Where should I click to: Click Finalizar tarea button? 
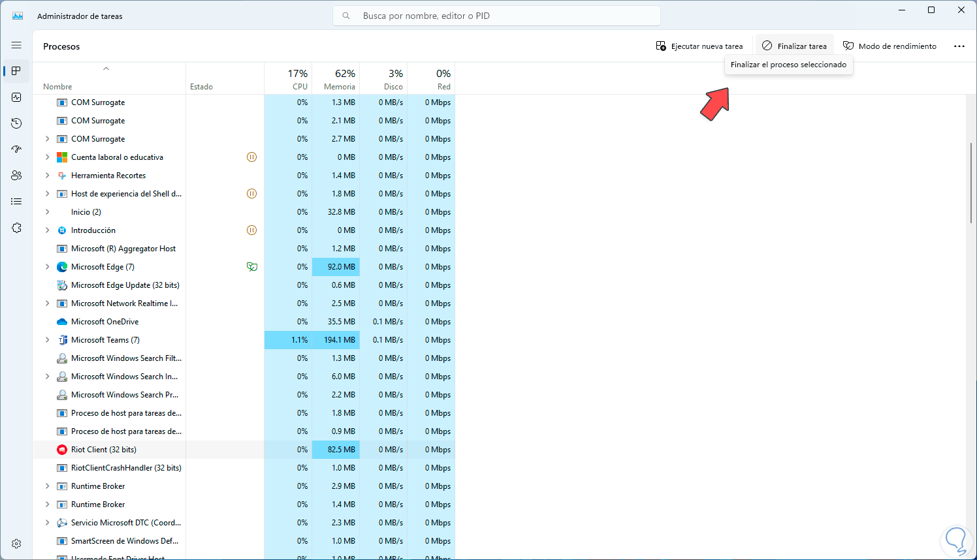(x=794, y=46)
